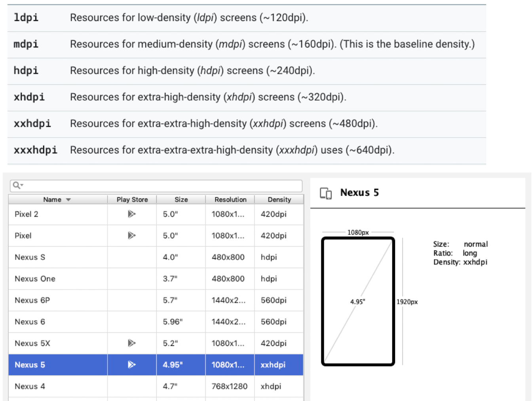This screenshot has width=532, height=401.
Task: Click the device icon beside Nexus 5 title
Action: point(326,193)
